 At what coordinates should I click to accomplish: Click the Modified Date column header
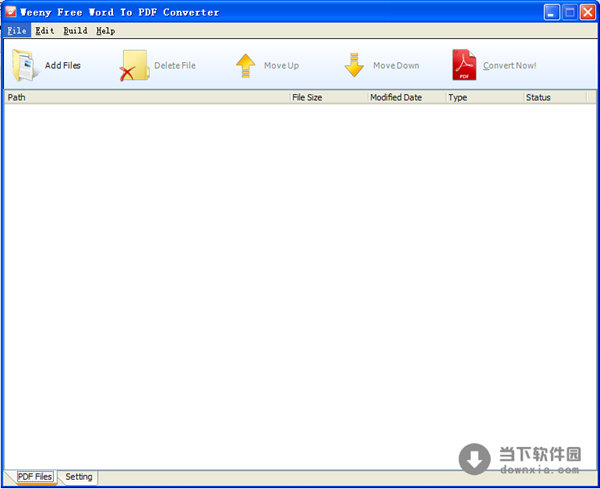[404, 97]
